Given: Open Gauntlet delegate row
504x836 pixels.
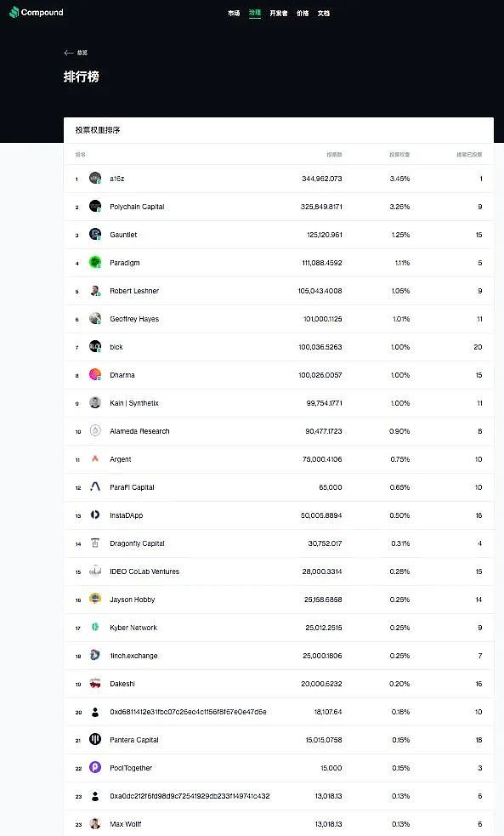Looking at the screenshot, I should [x=279, y=235].
